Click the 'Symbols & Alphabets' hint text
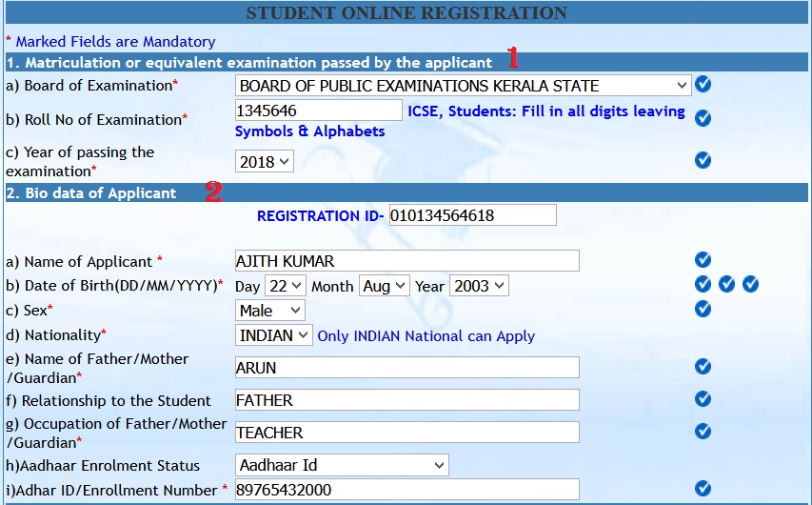The image size is (812, 505). point(309,131)
